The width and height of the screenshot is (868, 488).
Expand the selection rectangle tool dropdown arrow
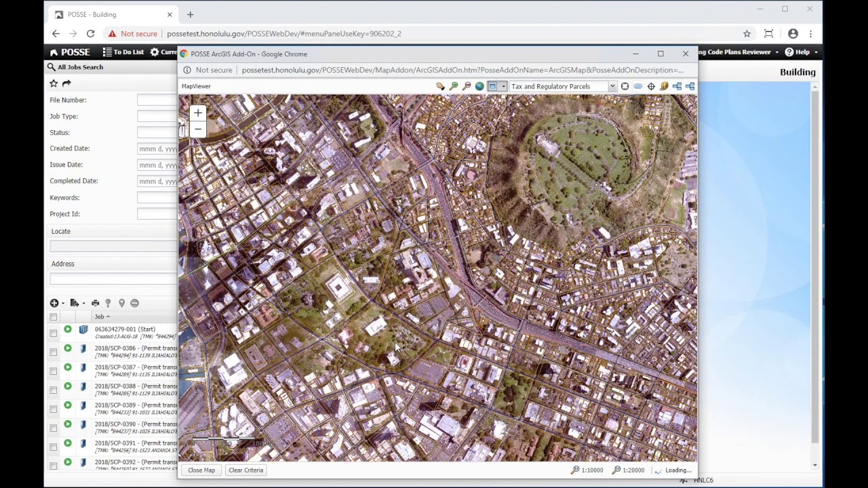pyautogui.click(x=502, y=86)
